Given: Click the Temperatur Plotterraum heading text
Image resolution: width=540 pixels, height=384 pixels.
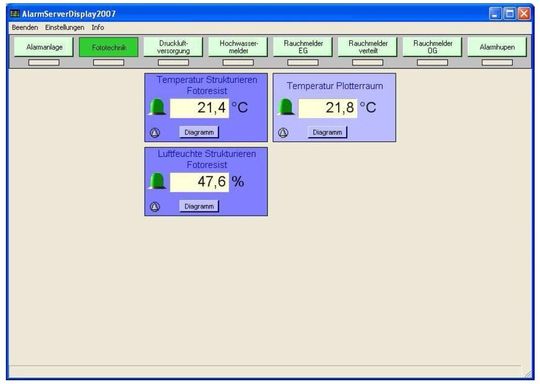Looking at the screenshot, I should (335, 86).
